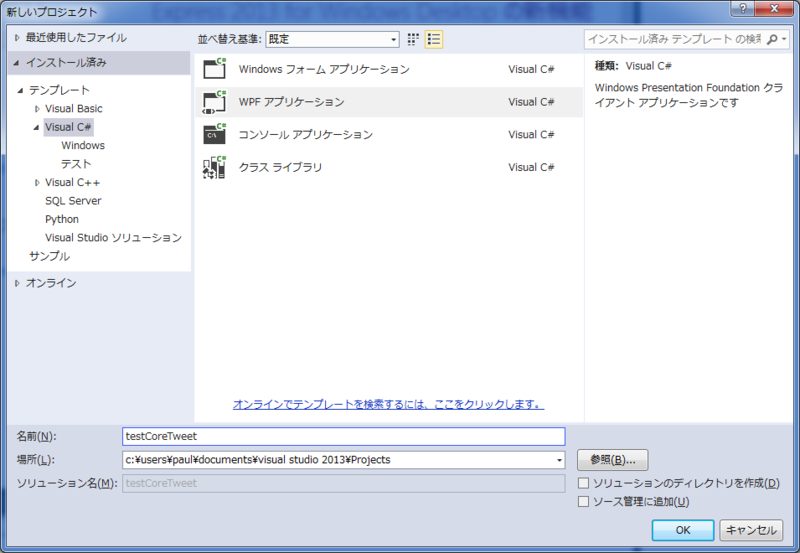Select サンプル in the tree
The height and width of the screenshot is (553, 800).
click(49, 256)
